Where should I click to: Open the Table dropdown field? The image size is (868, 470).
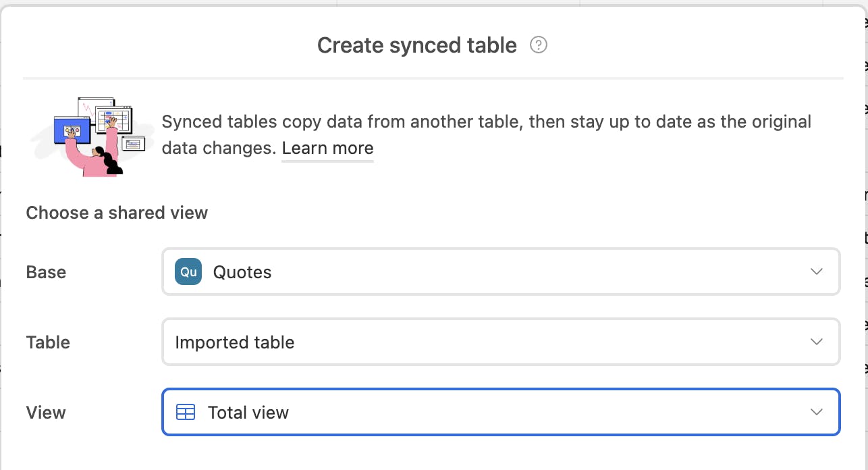(501, 342)
